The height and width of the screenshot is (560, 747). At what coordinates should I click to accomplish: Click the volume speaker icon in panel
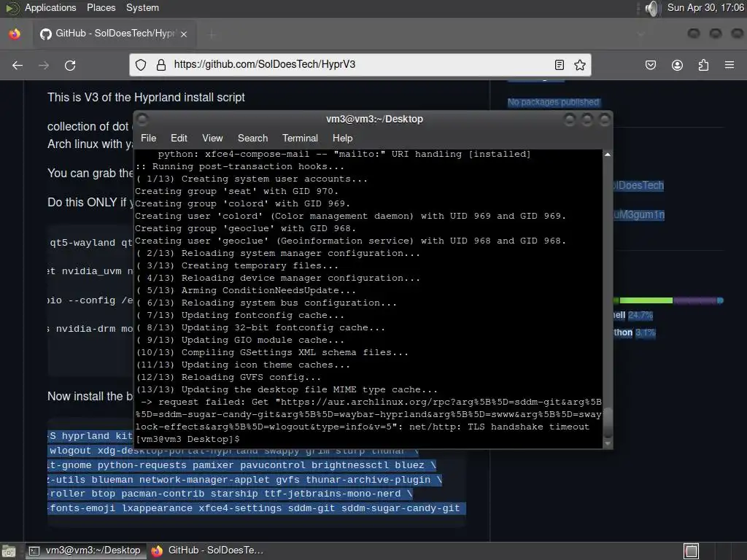coord(652,8)
